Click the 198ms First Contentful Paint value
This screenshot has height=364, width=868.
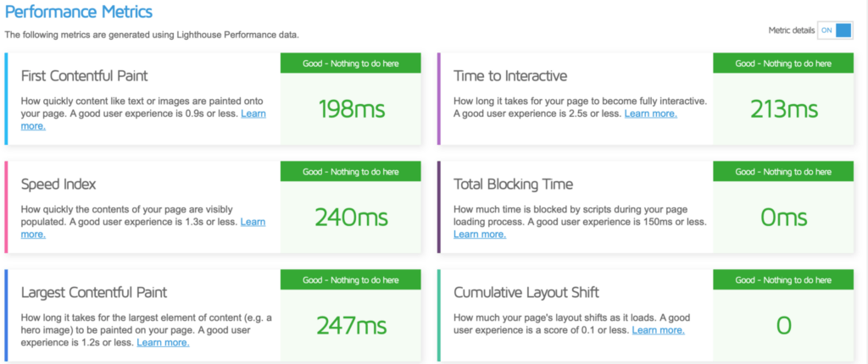point(351,109)
